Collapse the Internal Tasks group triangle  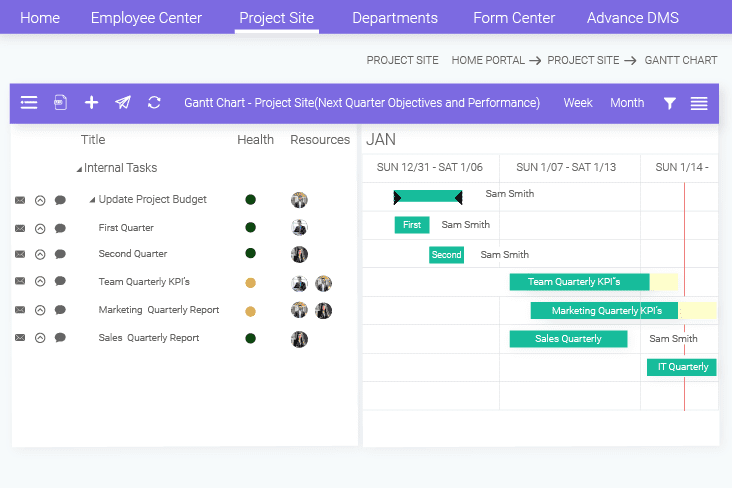[x=79, y=169]
